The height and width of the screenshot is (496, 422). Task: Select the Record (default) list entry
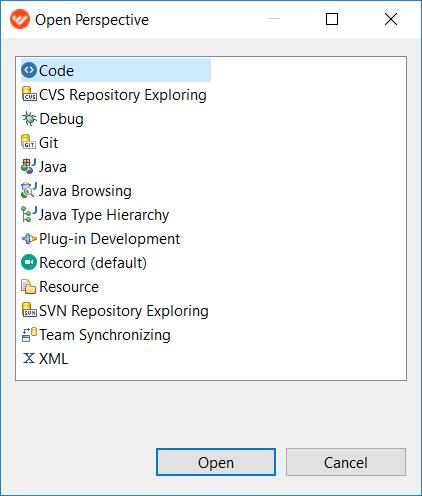[x=84, y=263]
